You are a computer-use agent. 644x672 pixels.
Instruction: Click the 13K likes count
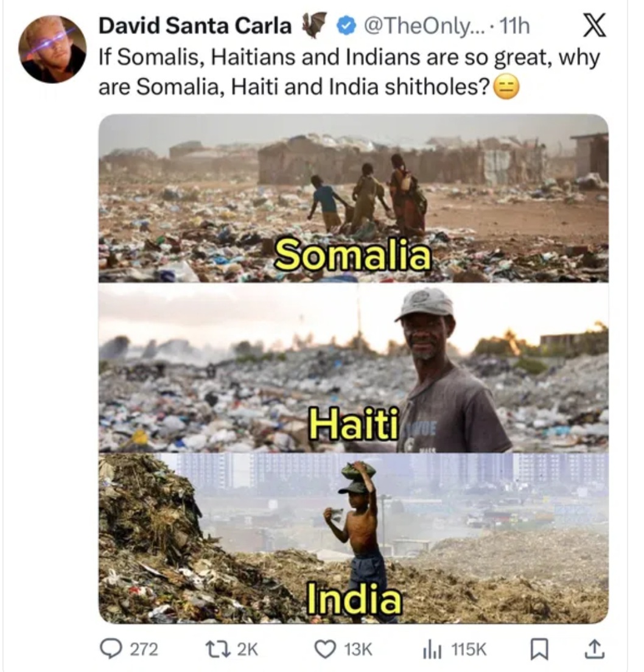[x=357, y=649]
